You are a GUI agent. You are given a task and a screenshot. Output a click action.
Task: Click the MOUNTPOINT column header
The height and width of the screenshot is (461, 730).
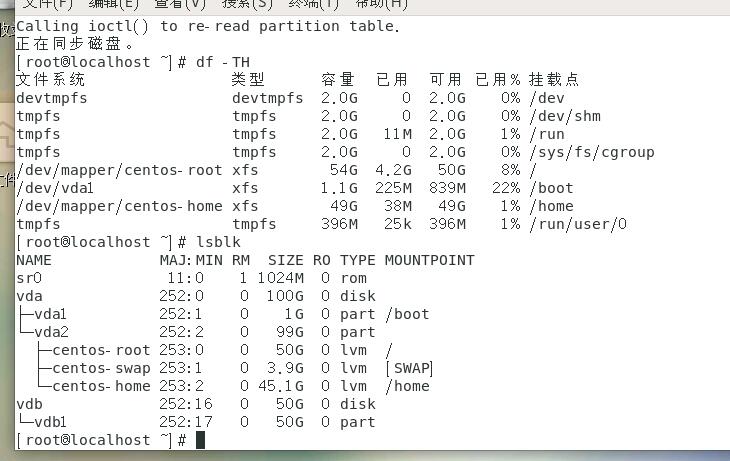(429, 260)
